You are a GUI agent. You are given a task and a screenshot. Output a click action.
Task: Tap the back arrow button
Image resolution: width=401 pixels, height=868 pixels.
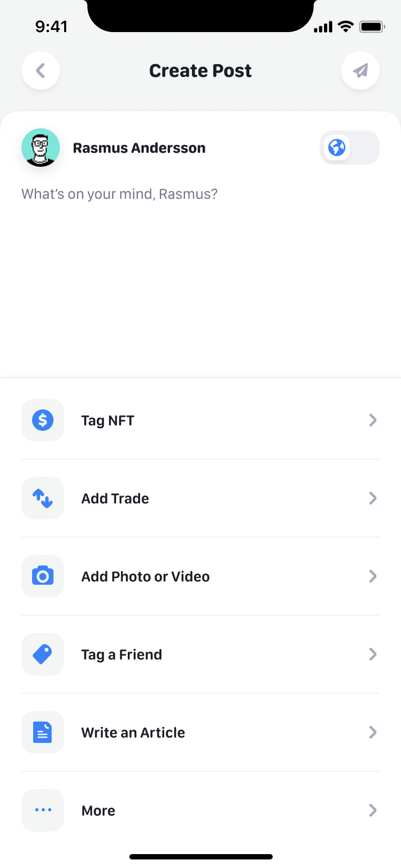(41, 71)
